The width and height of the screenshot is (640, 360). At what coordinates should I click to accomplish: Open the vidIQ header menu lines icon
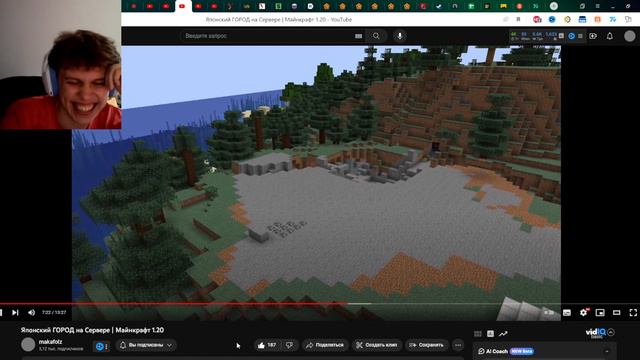click(x=580, y=36)
